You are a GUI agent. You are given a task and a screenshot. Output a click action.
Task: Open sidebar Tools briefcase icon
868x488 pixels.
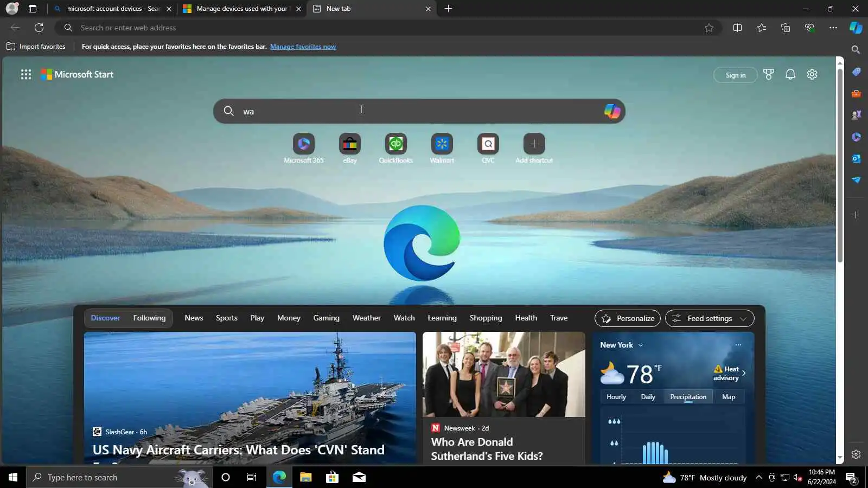[856, 93]
